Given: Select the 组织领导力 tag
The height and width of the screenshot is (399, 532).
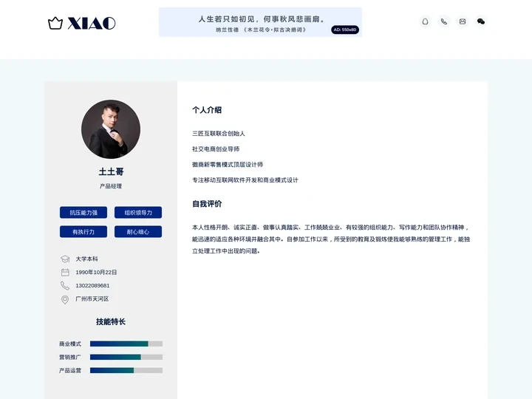Looking at the screenshot, I should point(138,213).
